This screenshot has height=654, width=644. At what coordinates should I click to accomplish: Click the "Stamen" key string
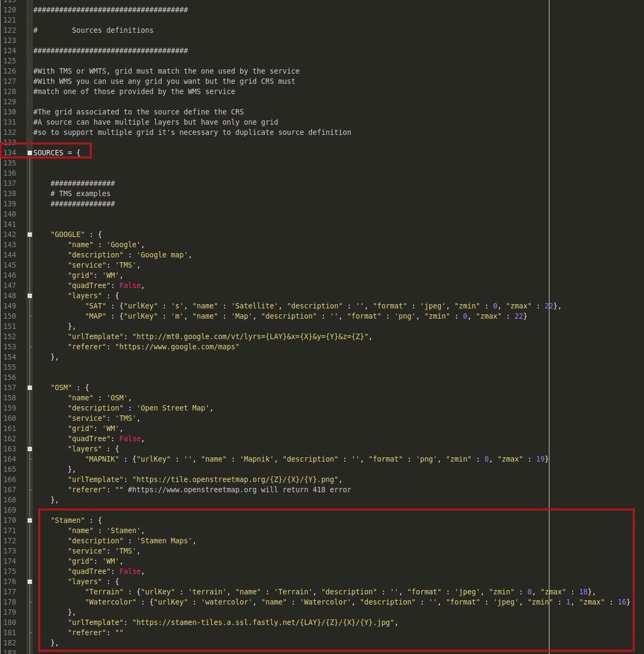(x=68, y=520)
